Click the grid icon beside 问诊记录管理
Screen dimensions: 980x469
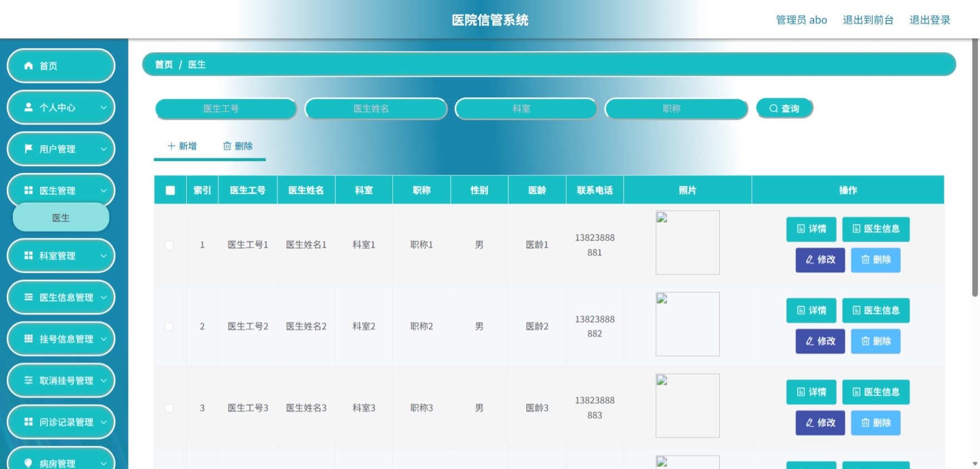point(28,422)
